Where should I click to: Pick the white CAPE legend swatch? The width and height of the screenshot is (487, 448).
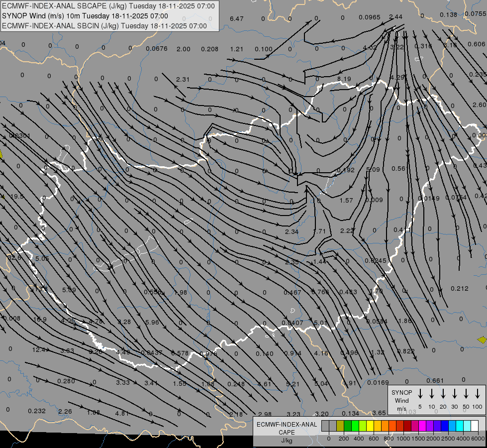[475, 426]
